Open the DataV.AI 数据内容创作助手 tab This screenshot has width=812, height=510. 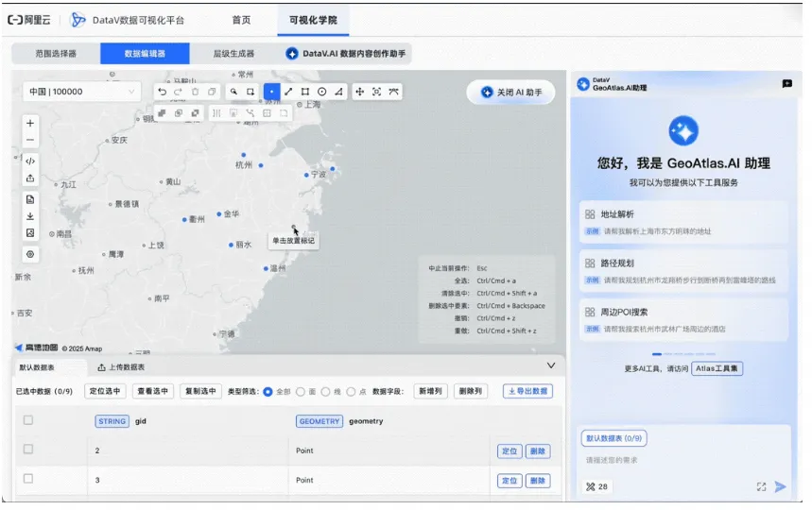346,53
